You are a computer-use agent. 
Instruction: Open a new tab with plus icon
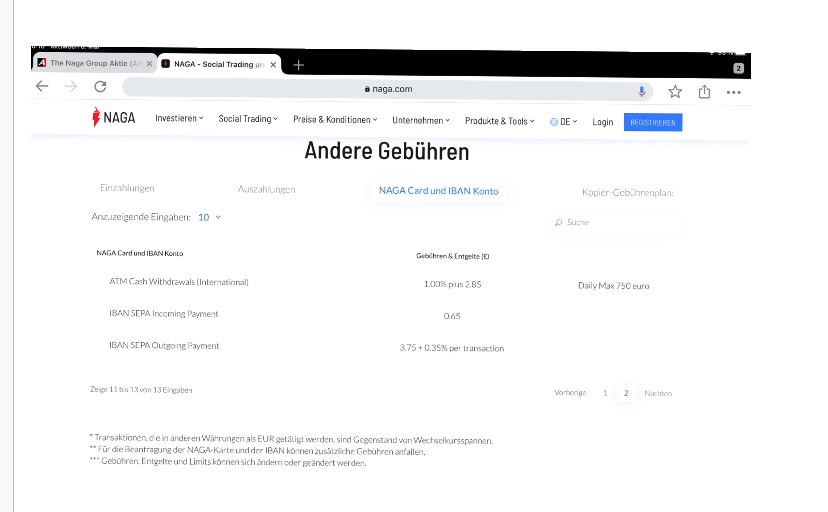[298, 65]
